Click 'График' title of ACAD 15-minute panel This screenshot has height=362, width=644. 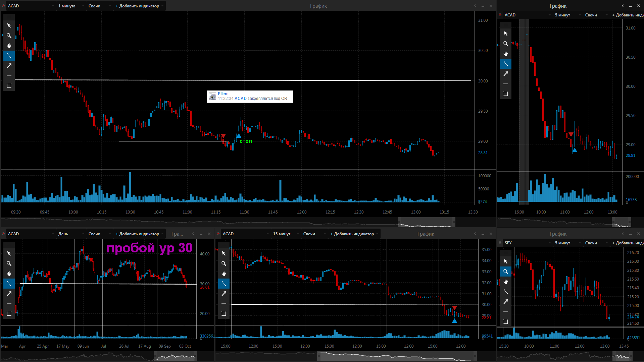pyautogui.click(x=426, y=234)
